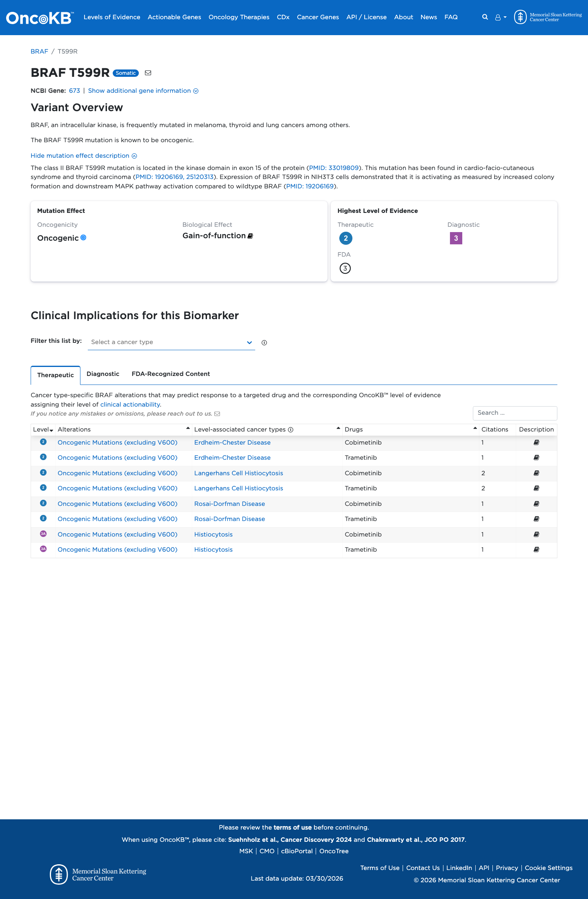Switch to the Diagnostic tab
Image resolution: width=588 pixels, height=899 pixels.
point(103,374)
